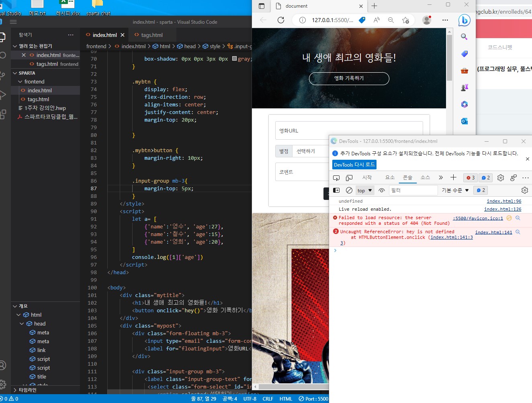Click the '줄 87, 열 29' cursor position
Screen dimensions: 532x403
(204, 399)
